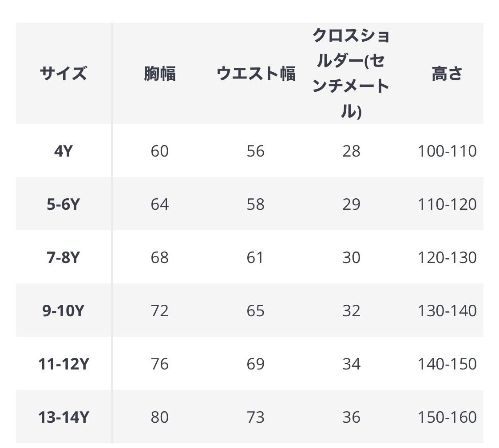The height and width of the screenshot is (448, 499).
Task: Select the 高さ column header
Action: coord(447,73)
